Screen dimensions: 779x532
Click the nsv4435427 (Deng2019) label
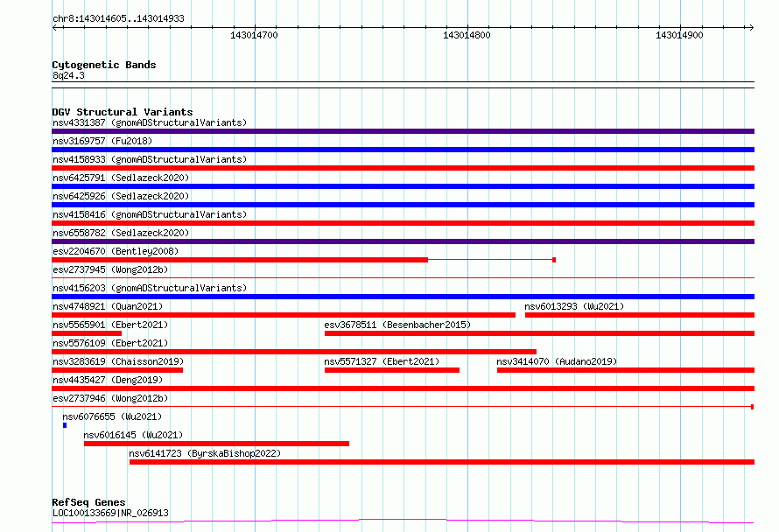tap(108, 380)
